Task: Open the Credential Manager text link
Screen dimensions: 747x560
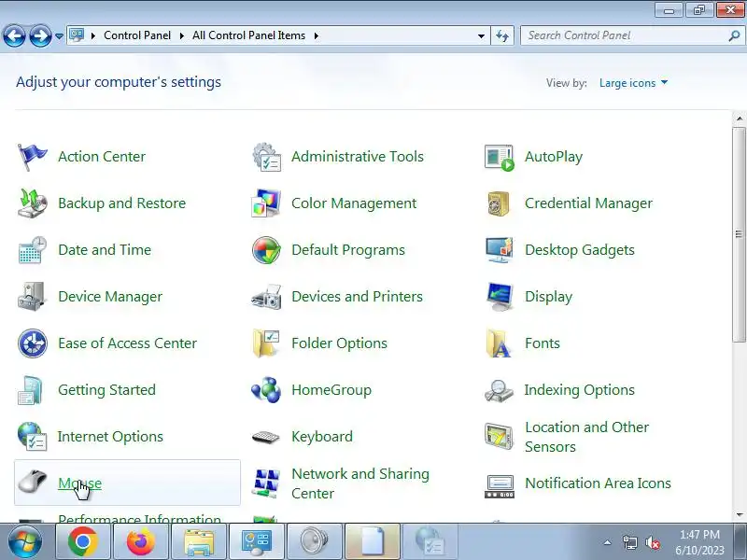Action: pyautogui.click(x=588, y=203)
